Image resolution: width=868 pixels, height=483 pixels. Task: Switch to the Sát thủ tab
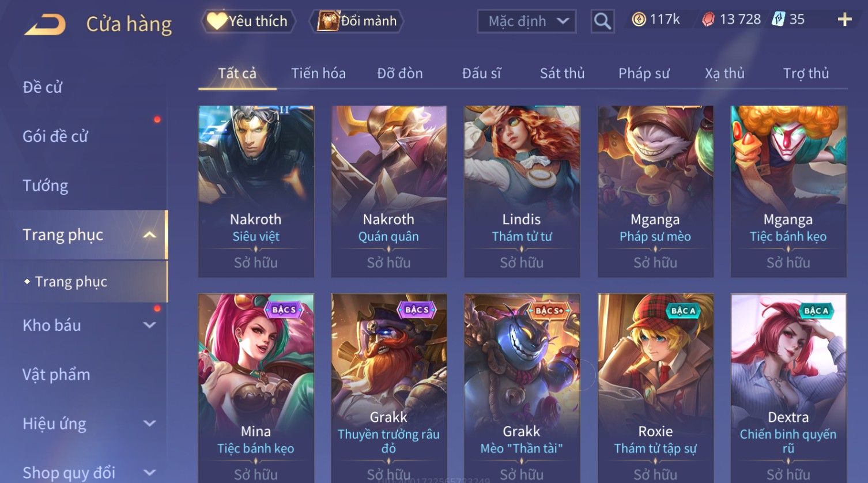point(562,73)
